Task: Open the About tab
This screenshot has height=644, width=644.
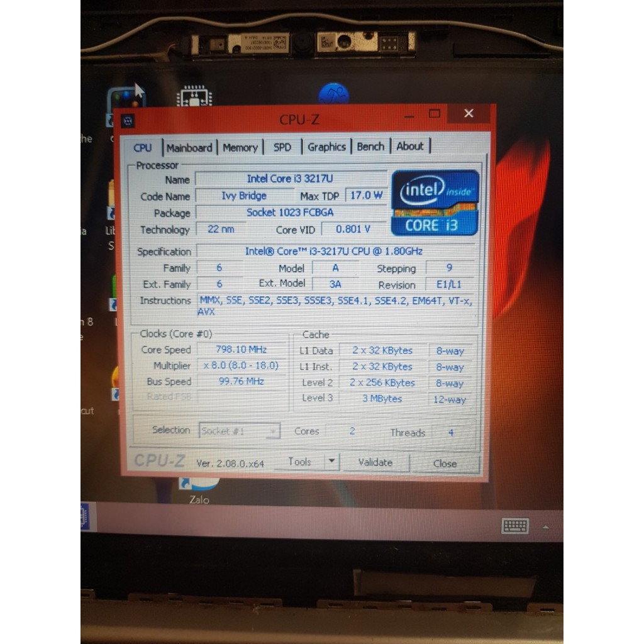Action: point(410,146)
